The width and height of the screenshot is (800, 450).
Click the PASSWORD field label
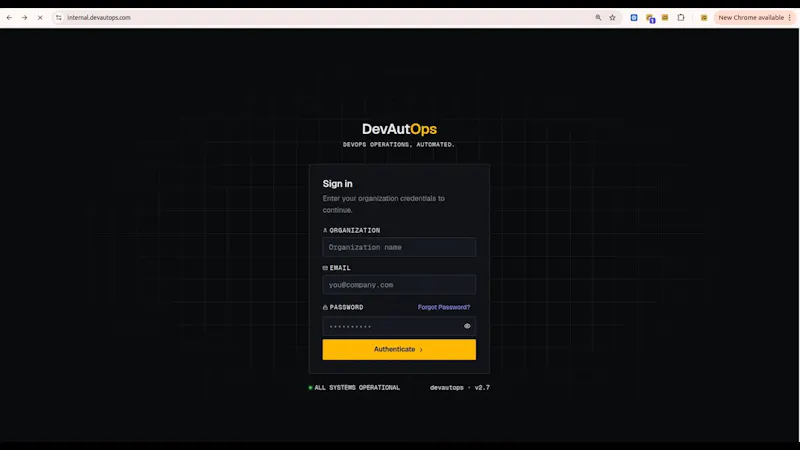coord(346,307)
